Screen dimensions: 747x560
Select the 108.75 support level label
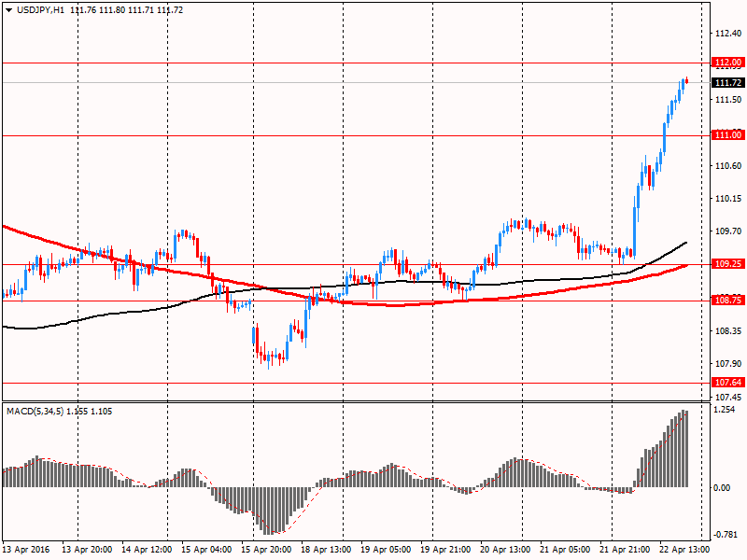pos(728,300)
